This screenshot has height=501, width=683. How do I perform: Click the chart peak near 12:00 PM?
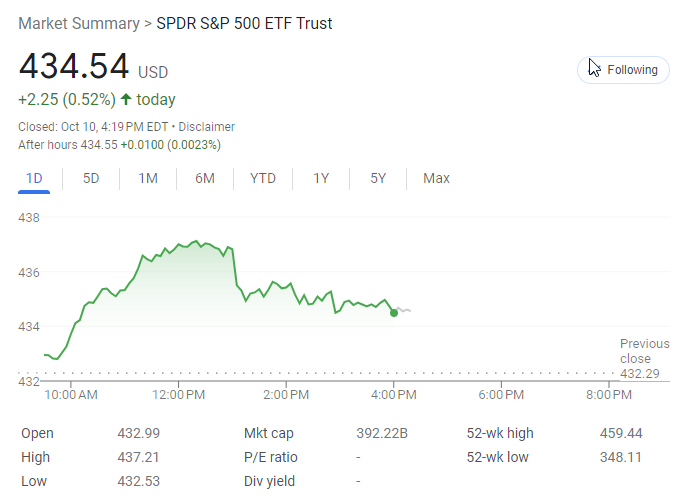196,241
